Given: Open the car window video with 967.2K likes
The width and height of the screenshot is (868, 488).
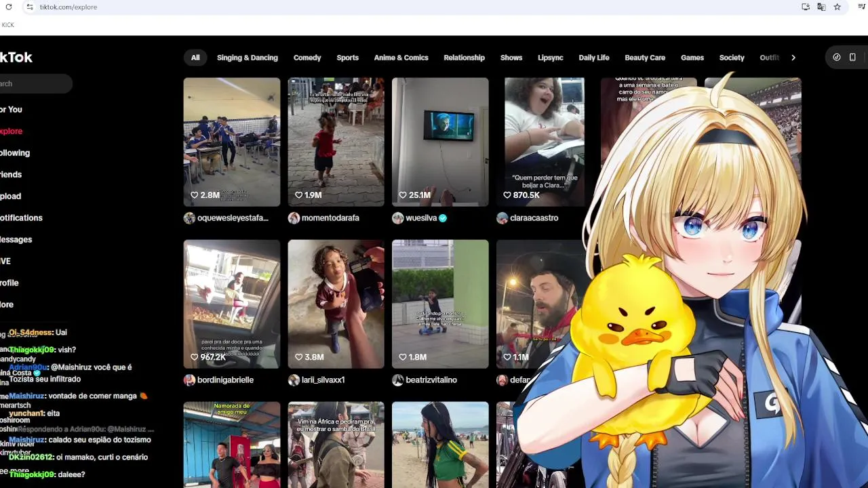Looking at the screenshot, I should [x=231, y=304].
